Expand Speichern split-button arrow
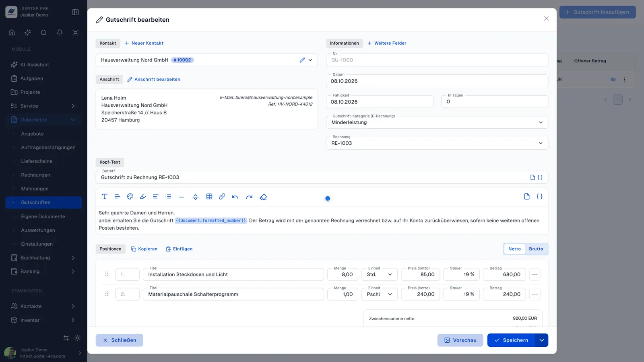This screenshot has height=362, width=644. pyautogui.click(x=542, y=340)
